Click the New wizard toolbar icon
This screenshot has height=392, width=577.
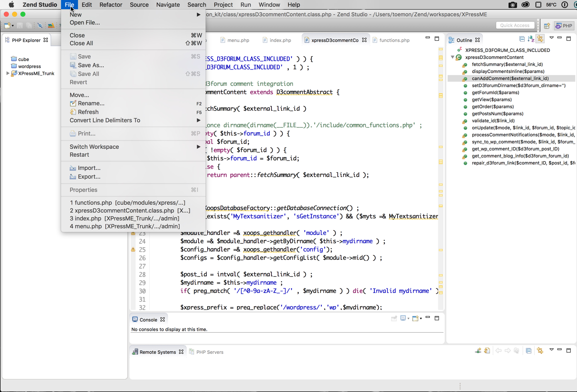click(x=7, y=26)
